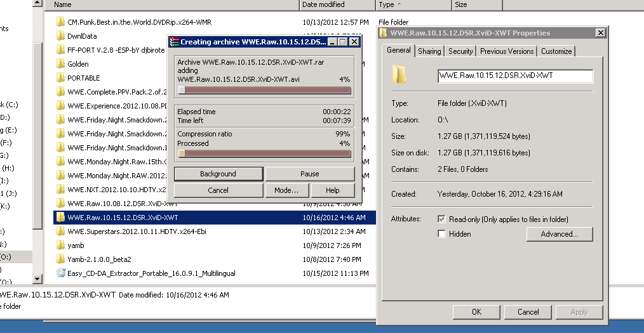The height and width of the screenshot is (333, 644).
Task: Select the WWE.Monday.Night.Raw.15th folder icon
Action: pos(60,161)
